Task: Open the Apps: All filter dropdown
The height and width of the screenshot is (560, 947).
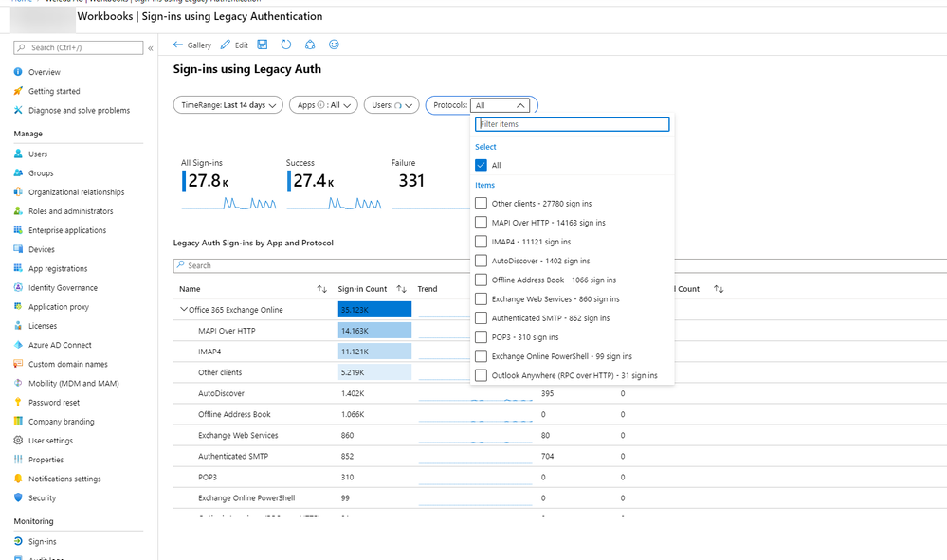Action: click(x=323, y=105)
